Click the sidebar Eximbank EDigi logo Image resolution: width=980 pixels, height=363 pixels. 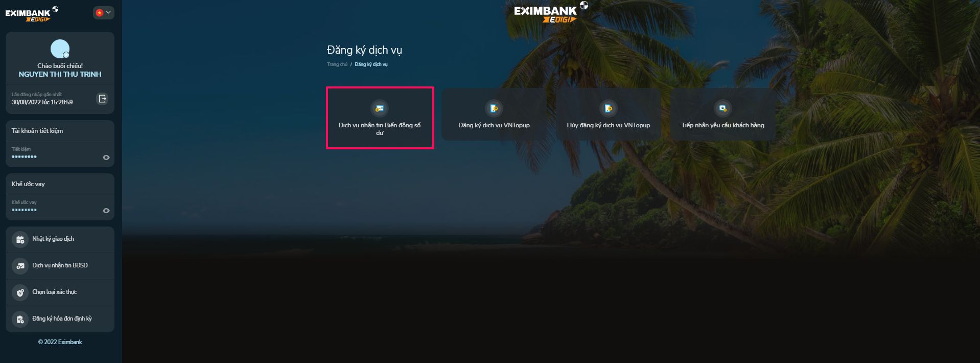[32, 14]
